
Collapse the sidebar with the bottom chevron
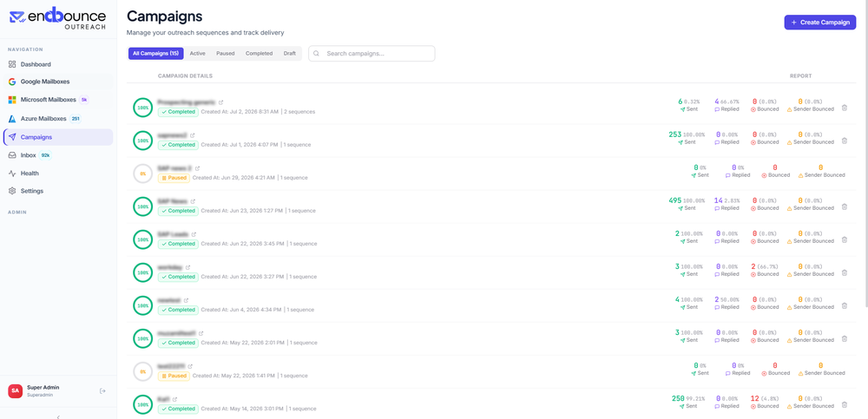(x=58, y=416)
